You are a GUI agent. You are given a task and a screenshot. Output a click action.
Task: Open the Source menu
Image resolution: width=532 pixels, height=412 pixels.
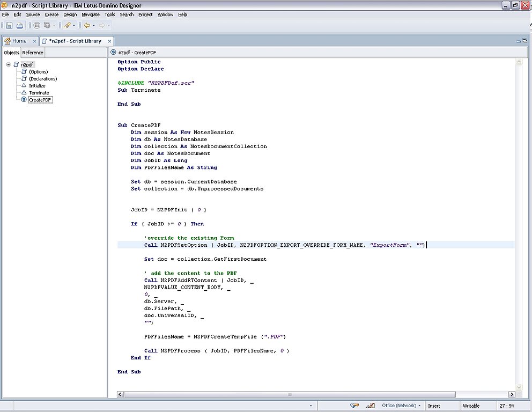coord(33,14)
